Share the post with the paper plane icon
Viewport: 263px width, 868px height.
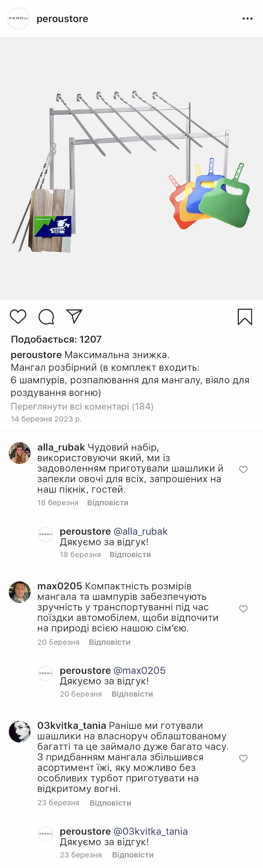[x=74, y=317]
